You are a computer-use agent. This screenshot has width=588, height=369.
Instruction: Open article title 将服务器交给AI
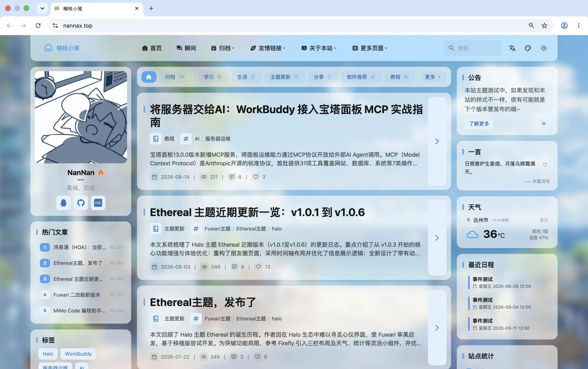coord(286,116)
